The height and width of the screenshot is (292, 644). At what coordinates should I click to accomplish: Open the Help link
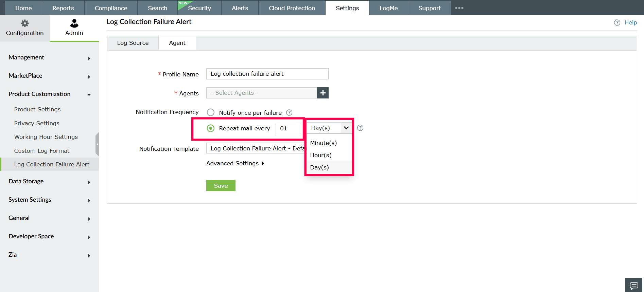(630, 22)
